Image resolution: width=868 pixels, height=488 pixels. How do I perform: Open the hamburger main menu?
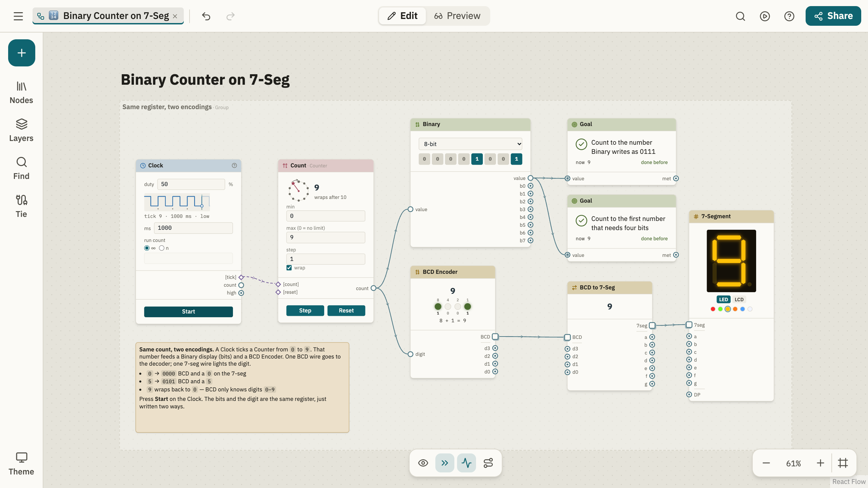(18, 16)
